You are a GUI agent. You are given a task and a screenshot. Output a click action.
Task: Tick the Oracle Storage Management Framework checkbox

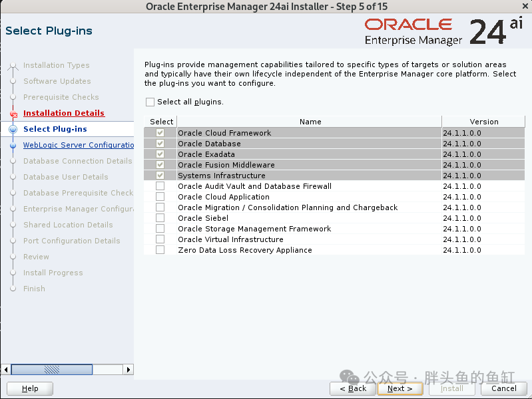point(160,229)
